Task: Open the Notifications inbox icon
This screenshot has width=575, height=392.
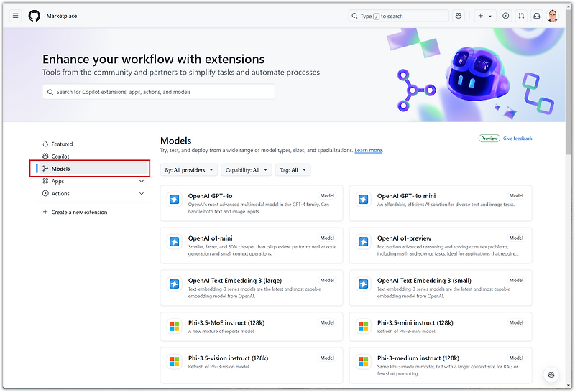Action: [x=536, y=16]
